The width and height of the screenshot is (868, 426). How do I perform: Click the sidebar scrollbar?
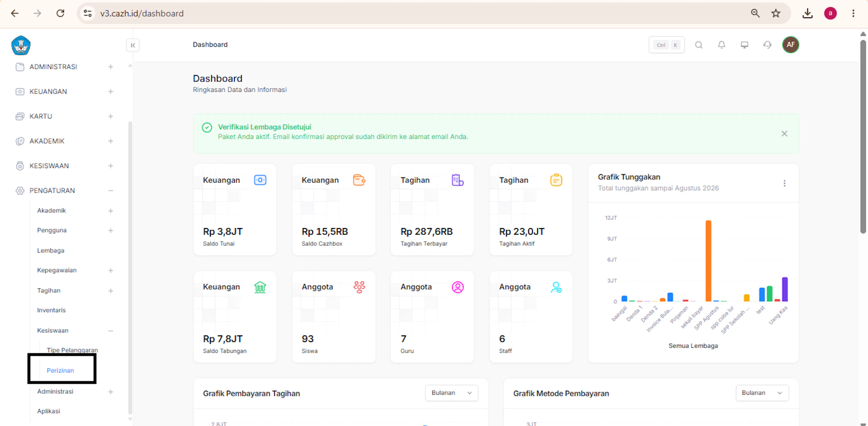point(130,268)
